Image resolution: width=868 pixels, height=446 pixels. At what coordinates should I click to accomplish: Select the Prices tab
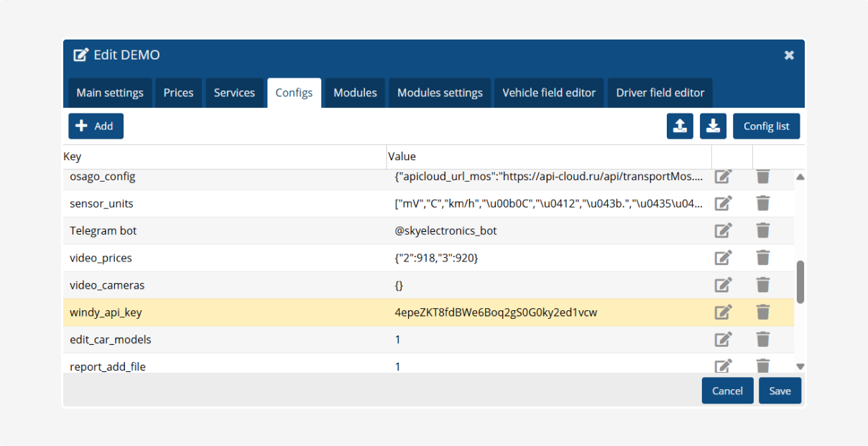coord(178,93)
